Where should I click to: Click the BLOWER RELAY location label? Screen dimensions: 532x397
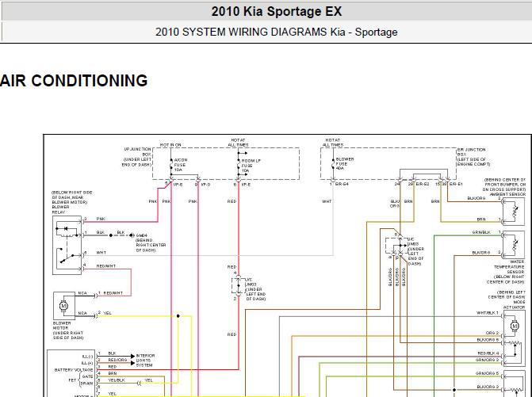[x=71, y=202]
